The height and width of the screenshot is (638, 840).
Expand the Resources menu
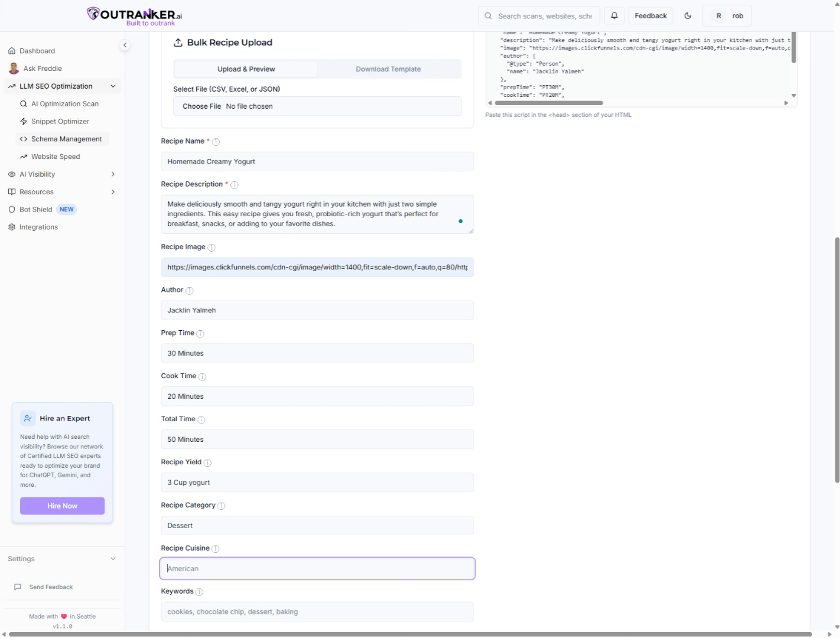pyautogui.click(x=113, y=192)
